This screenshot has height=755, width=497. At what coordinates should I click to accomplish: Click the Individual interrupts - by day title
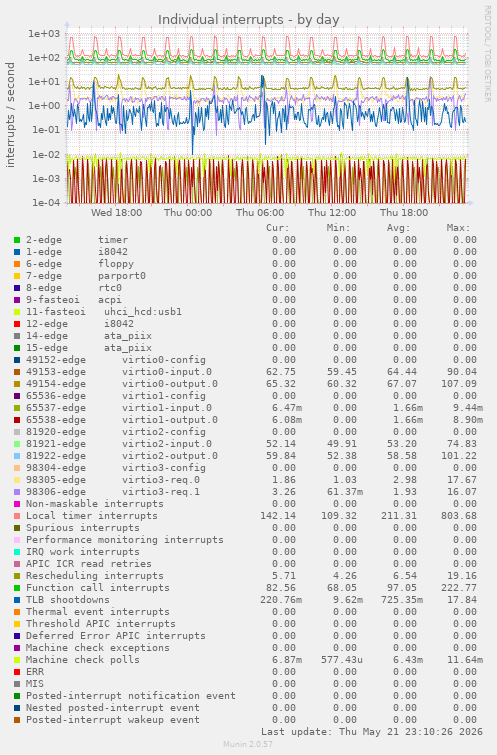(248, 20)
